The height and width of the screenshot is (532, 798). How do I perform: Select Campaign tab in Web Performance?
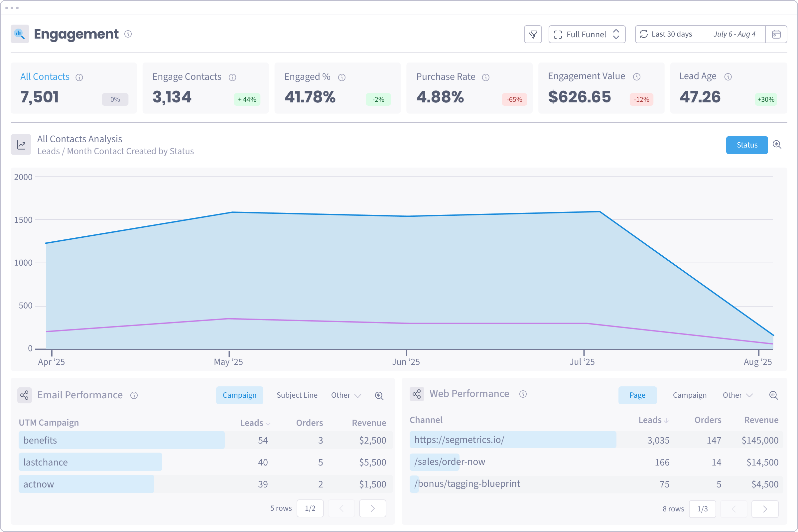click(689, 395)
